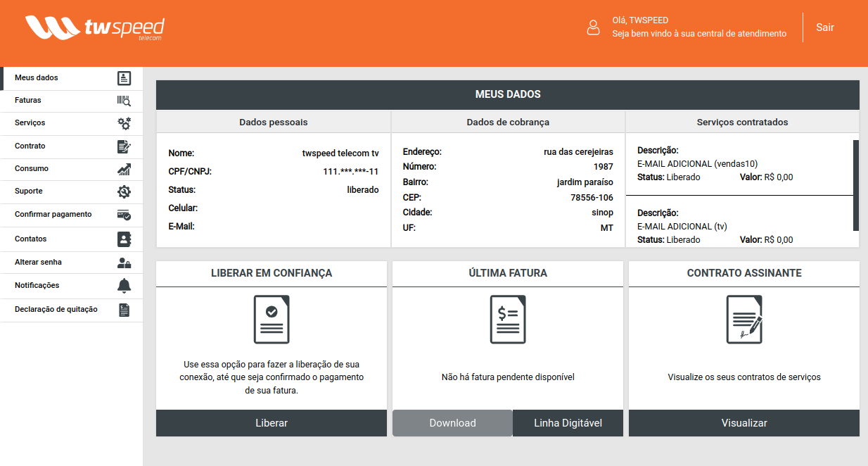868x466 pixels.
Task: Click the name value twspeed telecom tv
Action: click(x=340, y=153)
